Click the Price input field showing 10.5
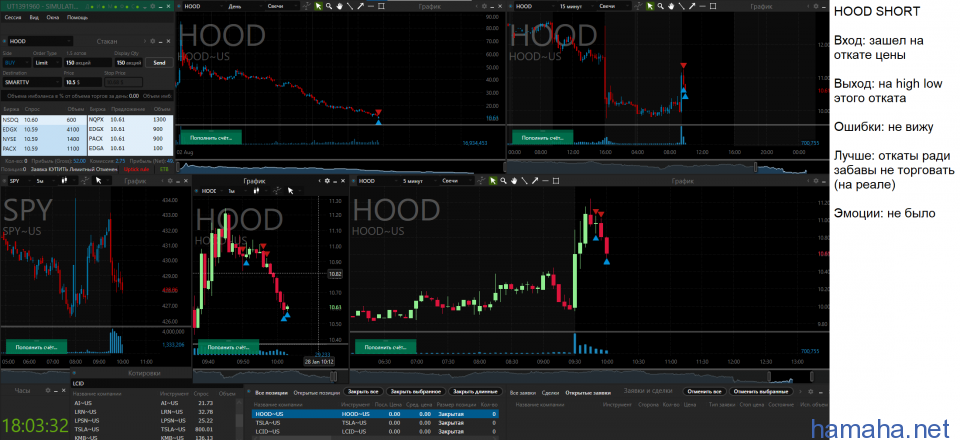Viewport: 960px width, 440px height. point(83,81)
